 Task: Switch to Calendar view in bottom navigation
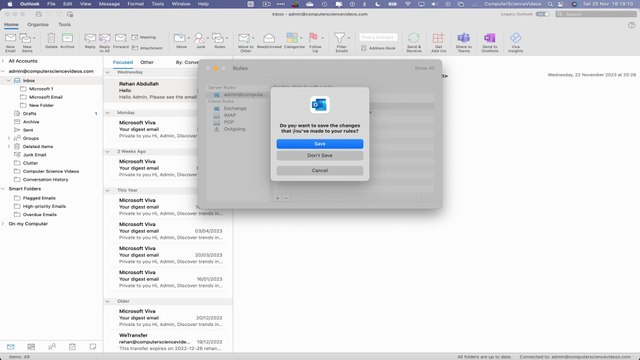(x=31, y=347)
